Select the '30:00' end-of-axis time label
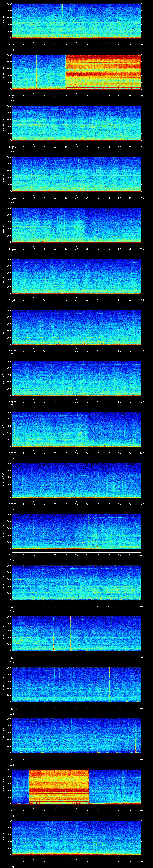153x868 pixels. [x=141, y=810]
